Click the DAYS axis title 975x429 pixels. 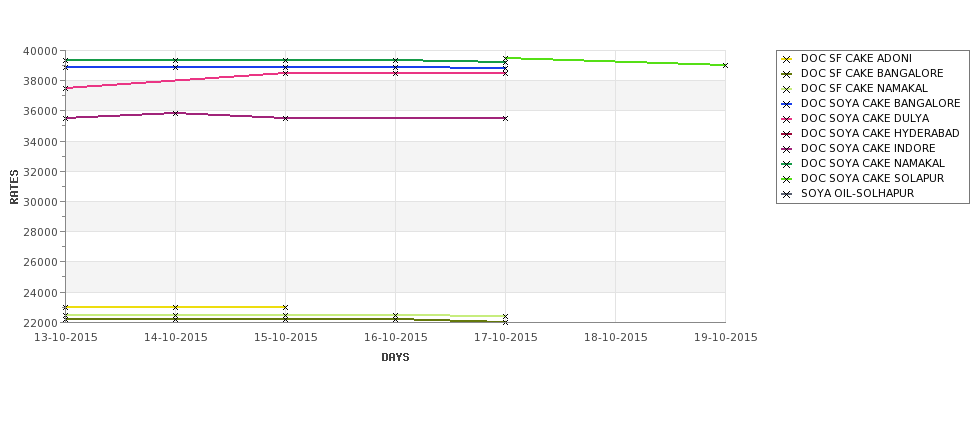(x=395, y=358)
